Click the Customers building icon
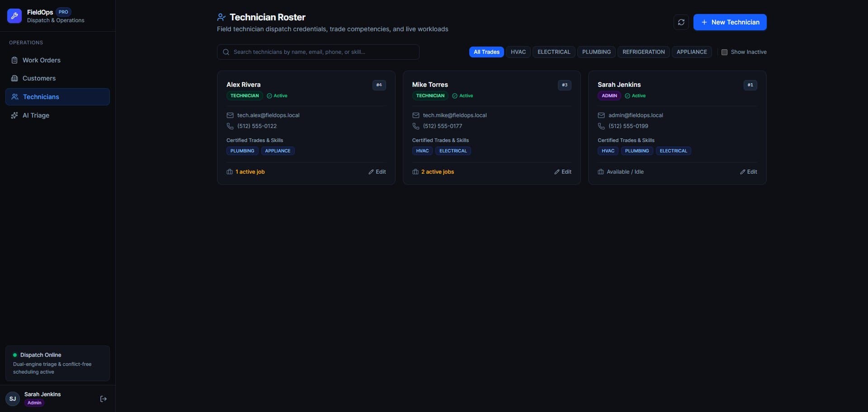Screen dimensions: 868x412 click(x=14, y=78)
